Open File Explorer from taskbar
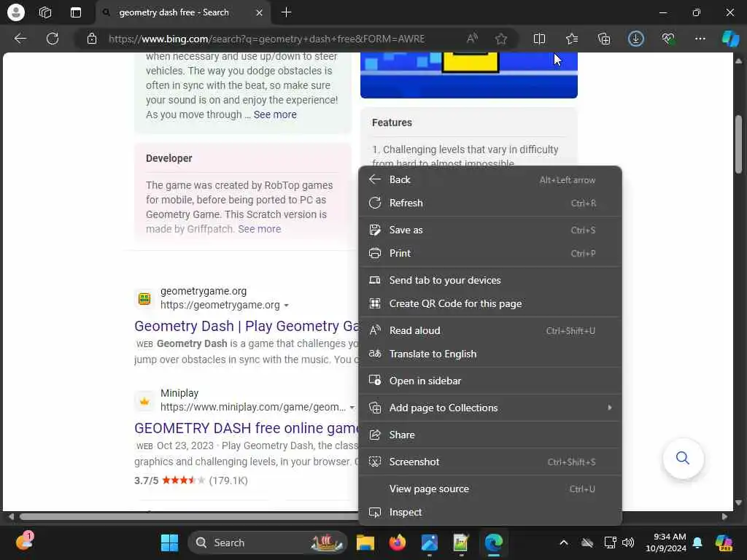This screenshot has height=560, width=747. (365, 542)
